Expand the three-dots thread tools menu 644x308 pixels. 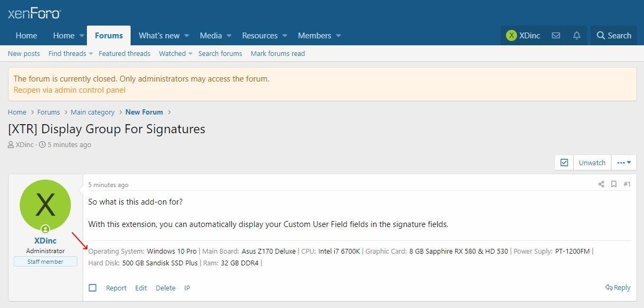[x=624, y=163]
